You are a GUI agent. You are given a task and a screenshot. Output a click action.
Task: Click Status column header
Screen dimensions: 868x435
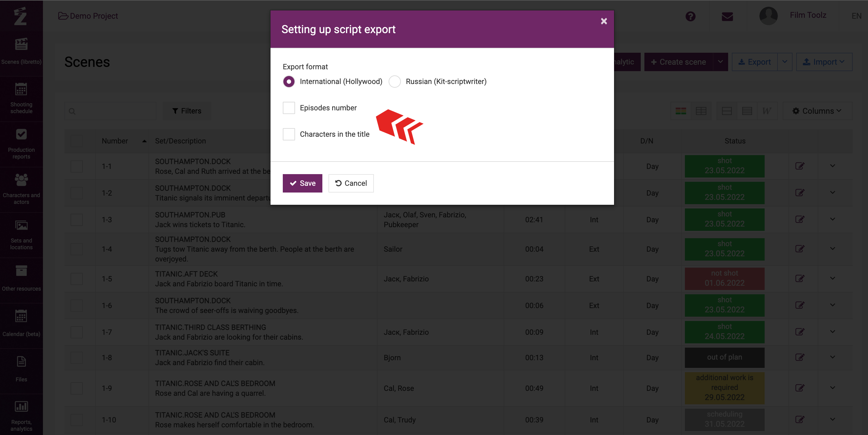(x=735, y=141)
